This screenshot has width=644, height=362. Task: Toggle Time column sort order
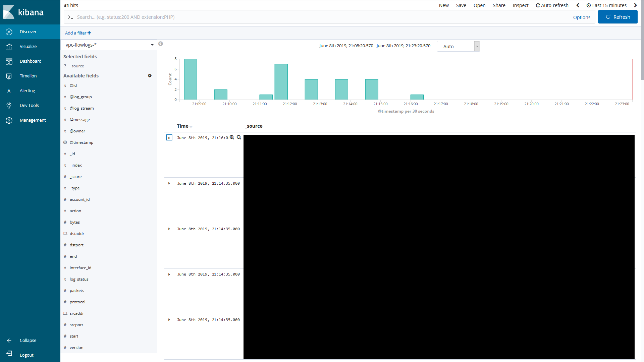coord(191,127)
